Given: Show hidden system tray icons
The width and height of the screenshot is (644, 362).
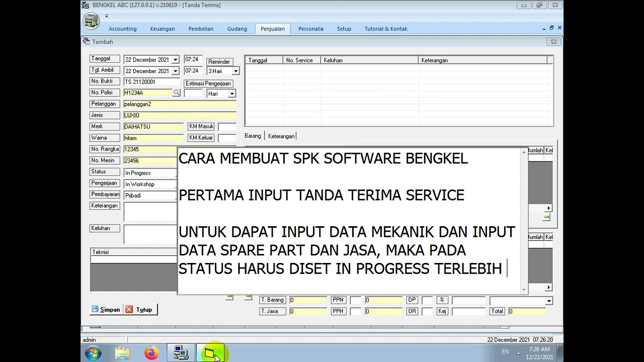Looking at the screenshot, I should 518,352.
